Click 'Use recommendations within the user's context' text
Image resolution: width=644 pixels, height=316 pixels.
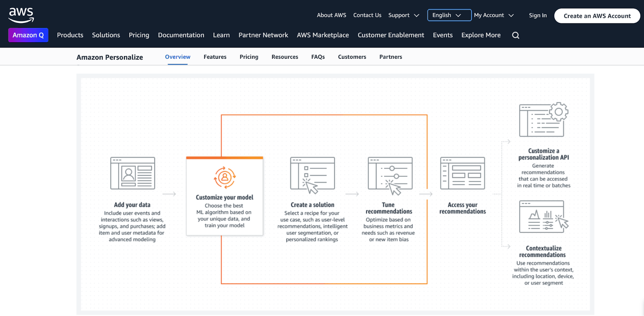pyautogui.click(x=543, y=273)
